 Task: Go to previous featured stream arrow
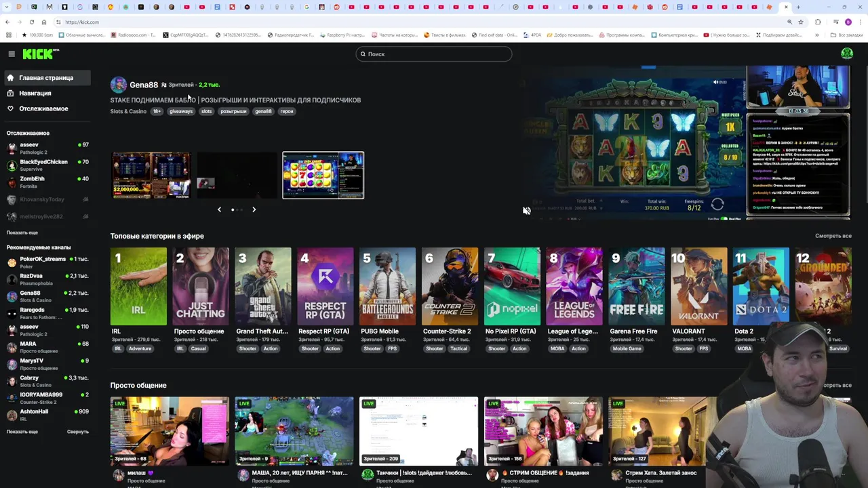219,209
